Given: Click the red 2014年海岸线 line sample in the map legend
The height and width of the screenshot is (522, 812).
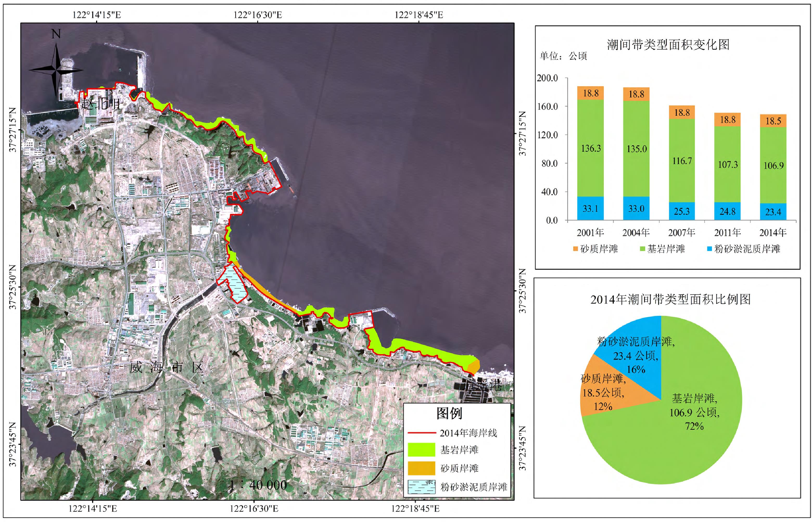Looking at the screenshot, I should (x=421, y=433).
